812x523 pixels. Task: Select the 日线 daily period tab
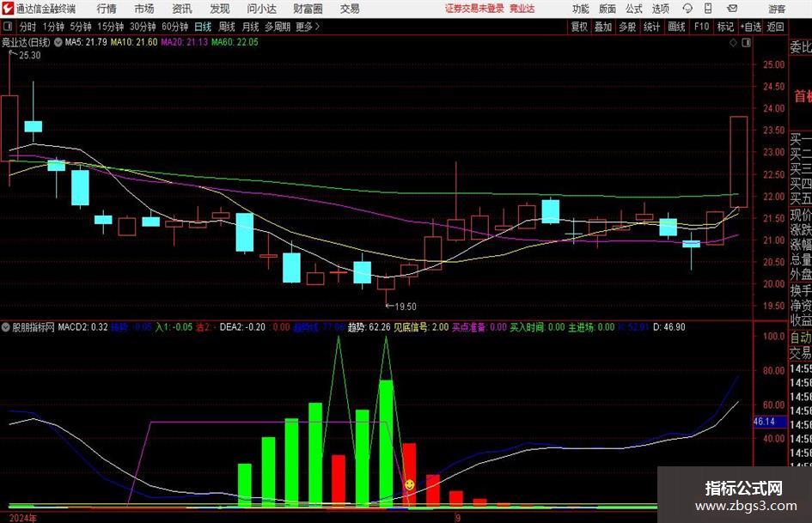(x=203, y=27)
